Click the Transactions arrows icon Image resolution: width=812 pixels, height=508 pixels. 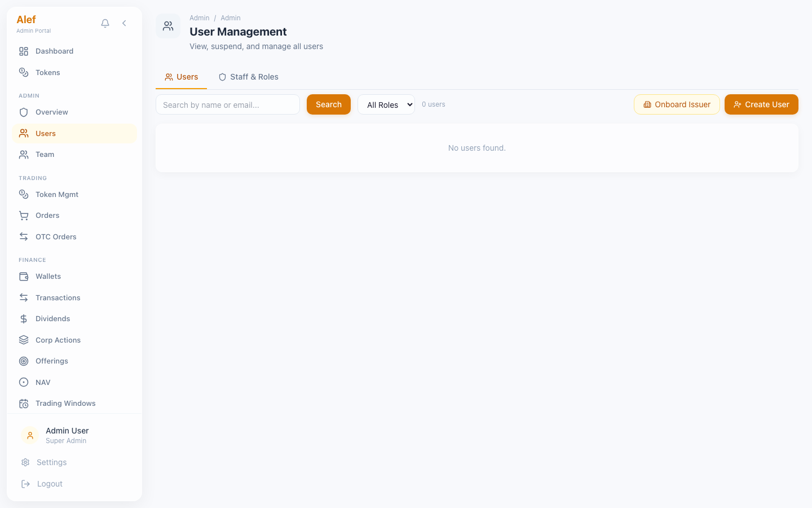pos(23,297)
